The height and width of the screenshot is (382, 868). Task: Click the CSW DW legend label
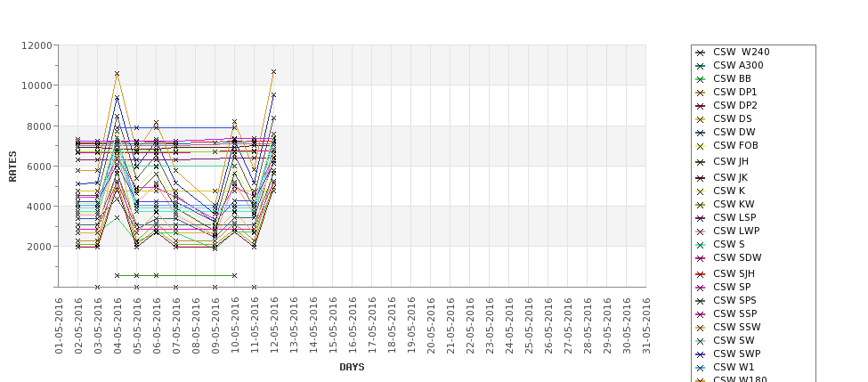click(x=734, y=132)
